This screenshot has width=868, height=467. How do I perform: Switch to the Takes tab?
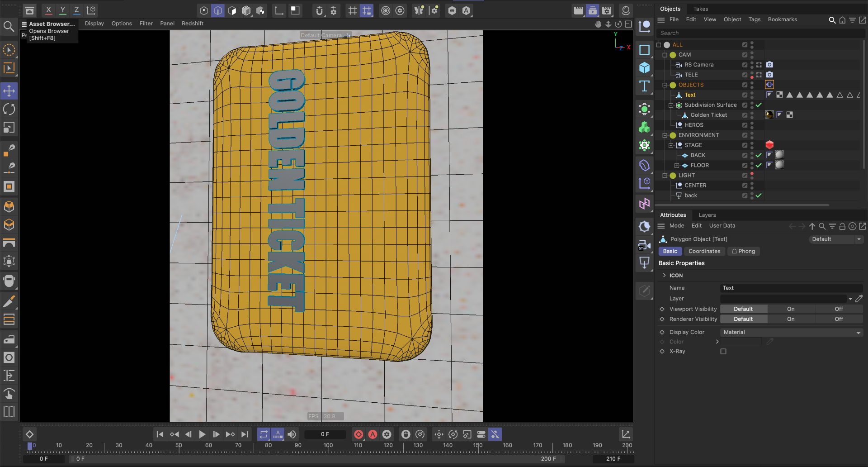tap(700, 9)
